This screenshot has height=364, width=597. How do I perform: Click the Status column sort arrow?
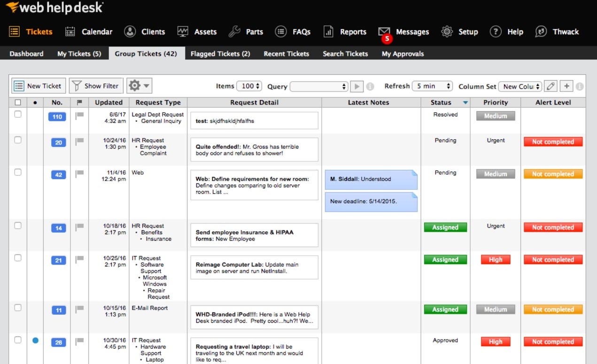(465, 103)
